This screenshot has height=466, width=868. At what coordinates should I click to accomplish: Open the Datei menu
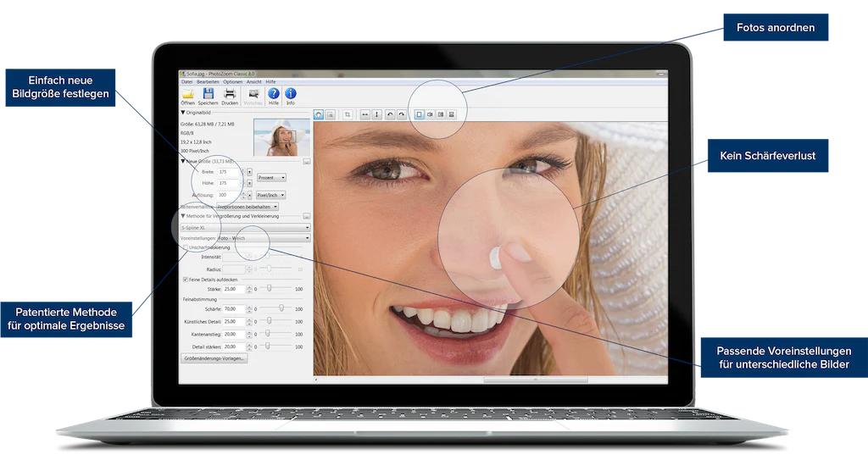(187, 82)
